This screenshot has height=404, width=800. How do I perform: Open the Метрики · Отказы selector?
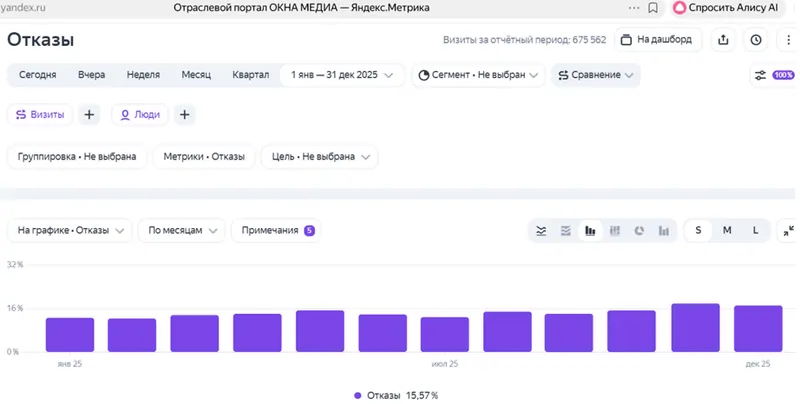point(204,157)
